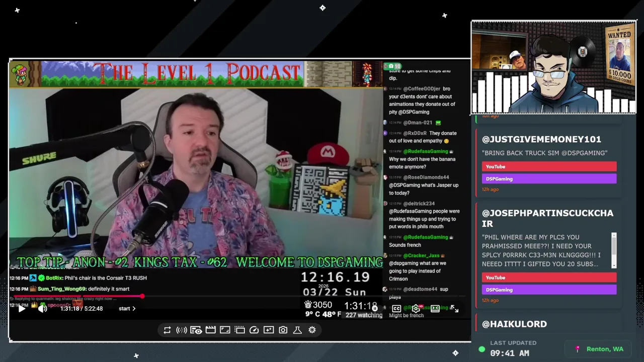644x362 pixels.
Task: Click The Level 1 Podcast title banner
Action: (x=196, y=74)
